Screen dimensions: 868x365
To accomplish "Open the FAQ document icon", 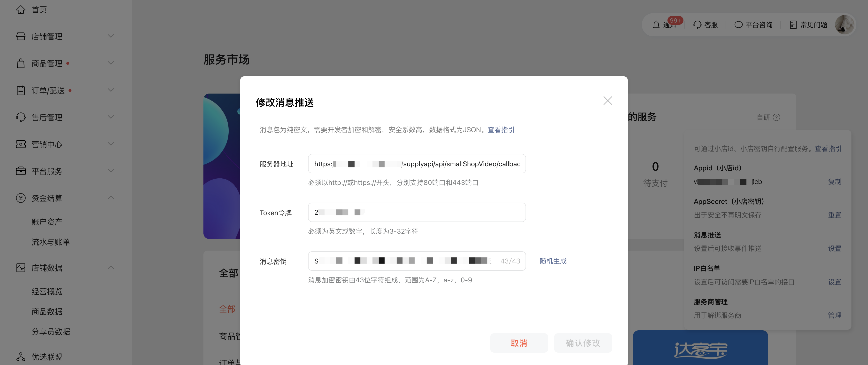I will pos(793,25).
